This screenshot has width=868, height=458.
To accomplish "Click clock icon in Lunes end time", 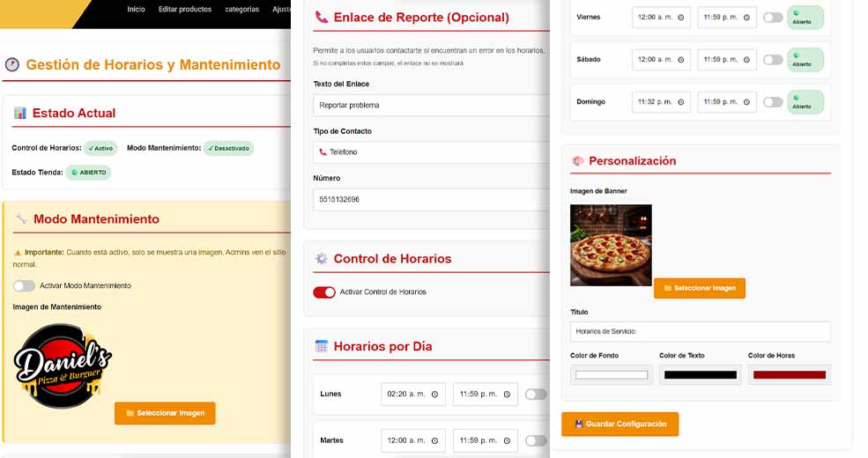I will 508,395.
